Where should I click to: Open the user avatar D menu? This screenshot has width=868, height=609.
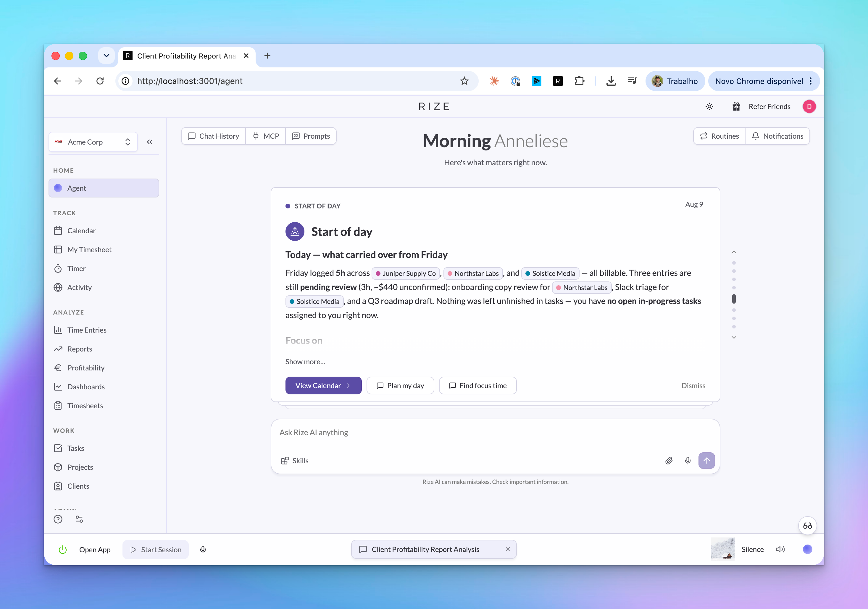point(809,106)
